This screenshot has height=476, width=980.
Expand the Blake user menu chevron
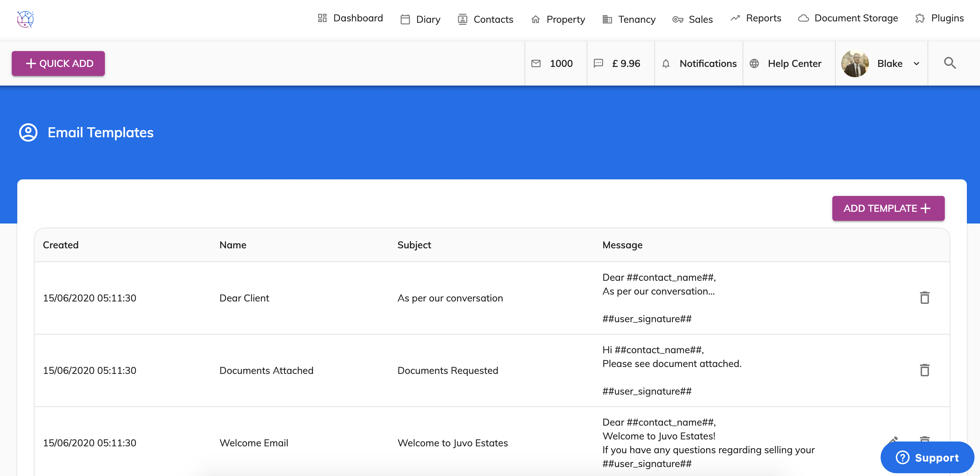pyautogui.click(x=917, y=63)
